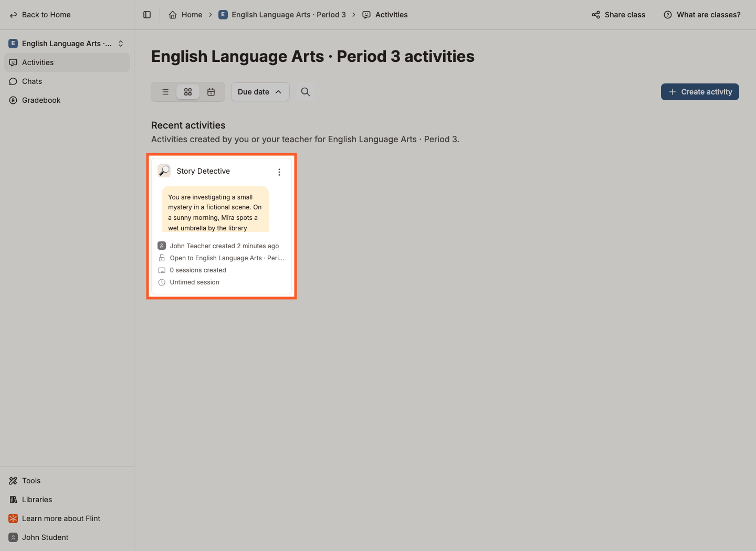Go back to Home
Viewport: 756px width, 551px height.
click(x=40, y=15)
